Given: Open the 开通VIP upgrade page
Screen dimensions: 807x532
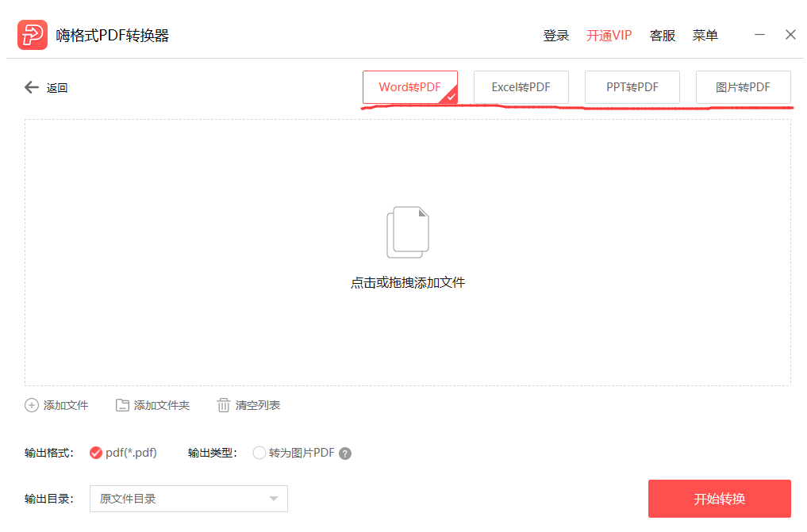Looking at the screenshot, I should tap(609, 35).
